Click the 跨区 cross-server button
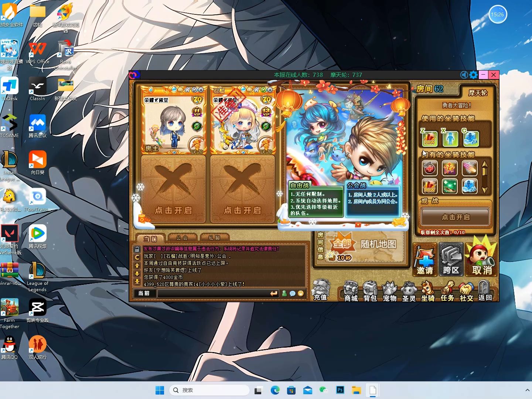 point(451,259)
